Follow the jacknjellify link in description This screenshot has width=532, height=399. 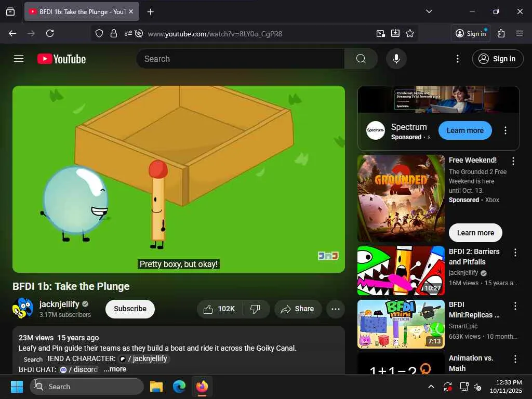[x=144, y=358]
